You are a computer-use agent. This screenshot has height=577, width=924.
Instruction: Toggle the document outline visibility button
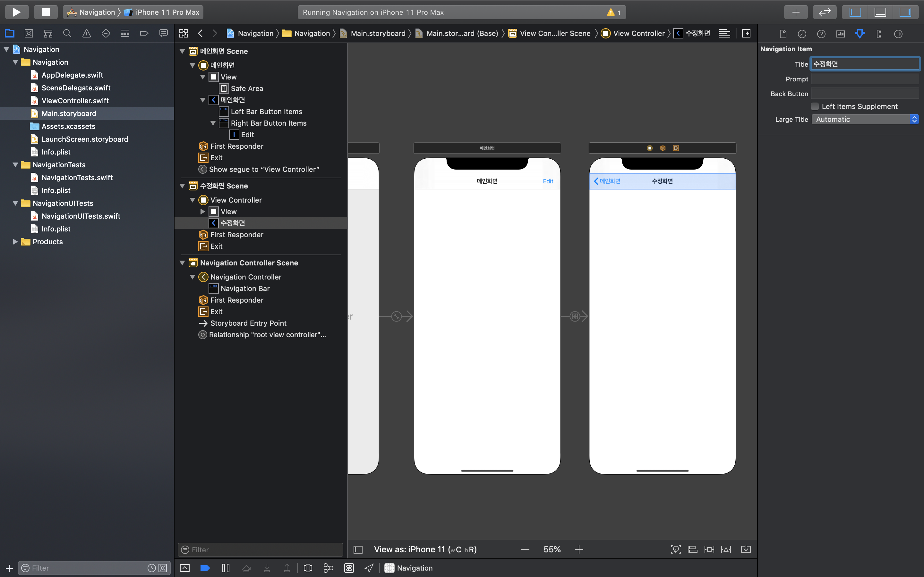point(358,549)
